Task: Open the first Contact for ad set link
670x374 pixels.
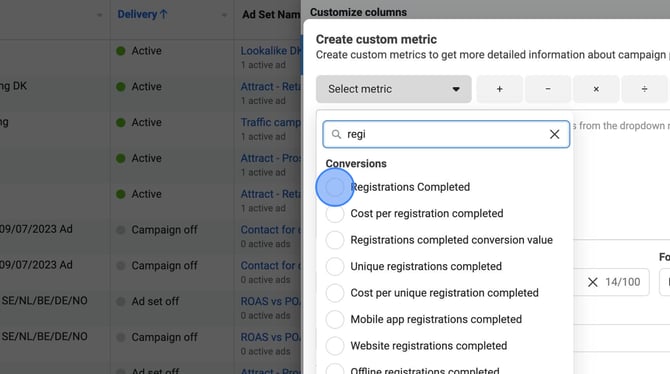Action: pyautogui.click(x=270, y=230)
